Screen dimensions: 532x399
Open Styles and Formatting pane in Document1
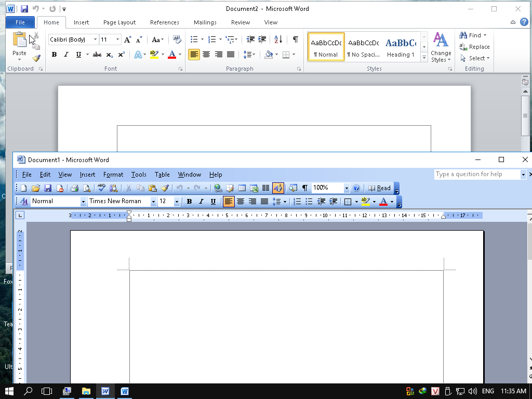(x=24, y=202)
